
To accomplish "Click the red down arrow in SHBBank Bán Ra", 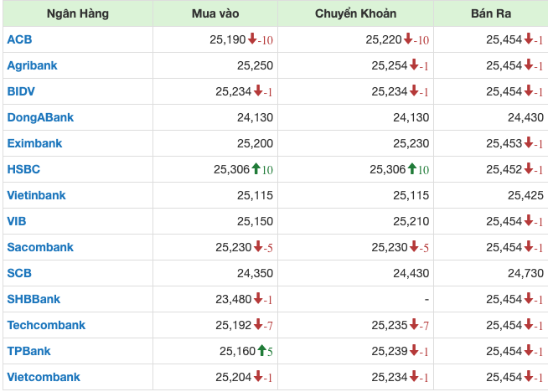I will click(529, 299).
